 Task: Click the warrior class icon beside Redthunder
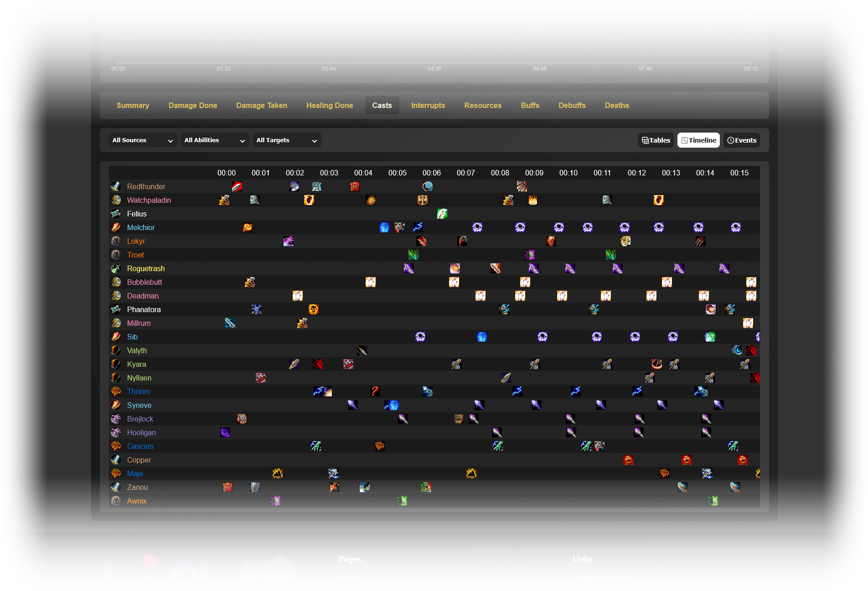point(116,186)
